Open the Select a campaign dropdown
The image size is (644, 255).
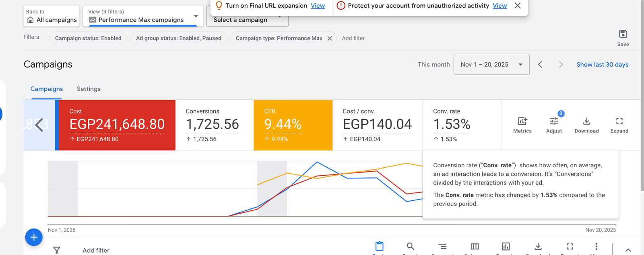click(x=247, y=20)
